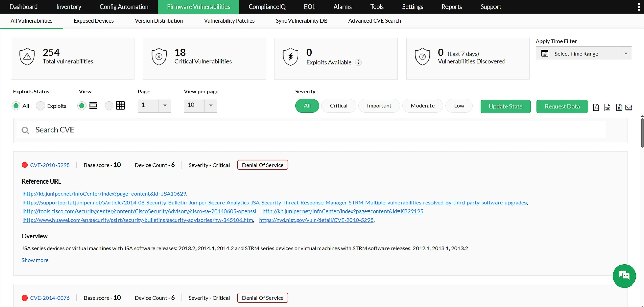Viewport: 644px width, 307px height.
Task: Switch to grid view layout
Action: 109,106
